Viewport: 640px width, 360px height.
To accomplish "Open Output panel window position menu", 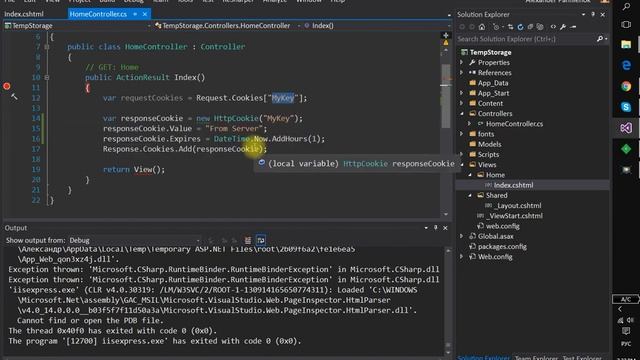I will 426,228.
